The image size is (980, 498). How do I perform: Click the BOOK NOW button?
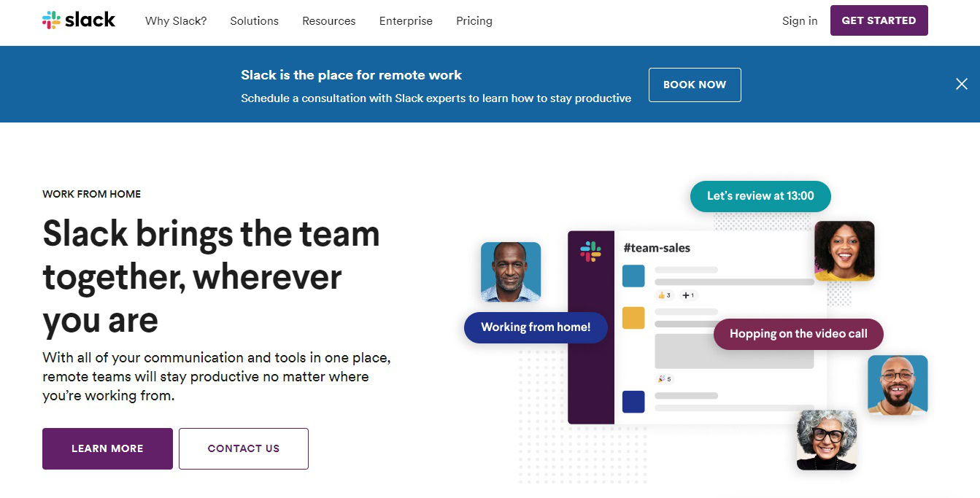[x=695, y=85]
